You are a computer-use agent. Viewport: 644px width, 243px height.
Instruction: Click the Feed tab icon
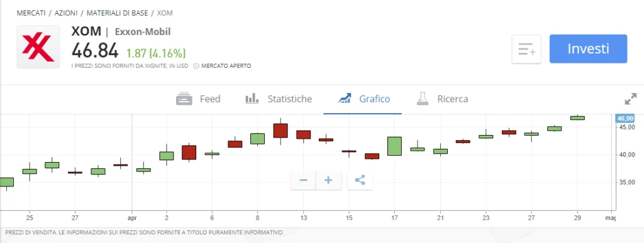click(184, 99)
